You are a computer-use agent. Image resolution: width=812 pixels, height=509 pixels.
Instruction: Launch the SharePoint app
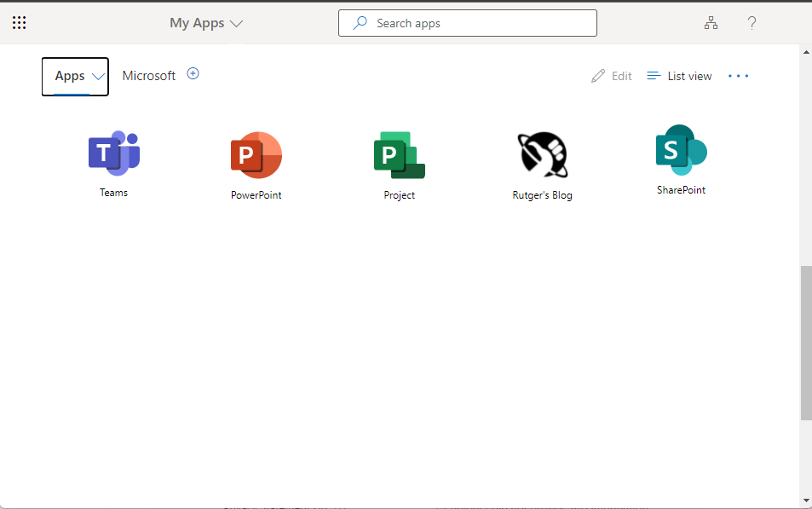click(x=681, y=150)
